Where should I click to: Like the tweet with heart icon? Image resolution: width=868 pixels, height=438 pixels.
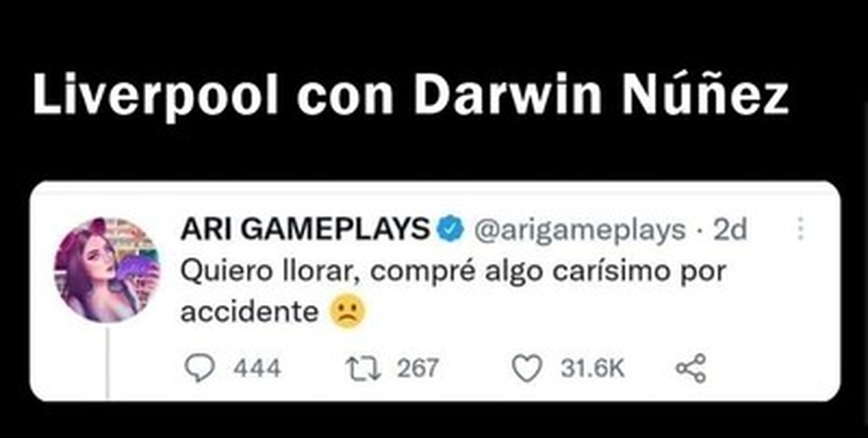(x=527, y=368)
